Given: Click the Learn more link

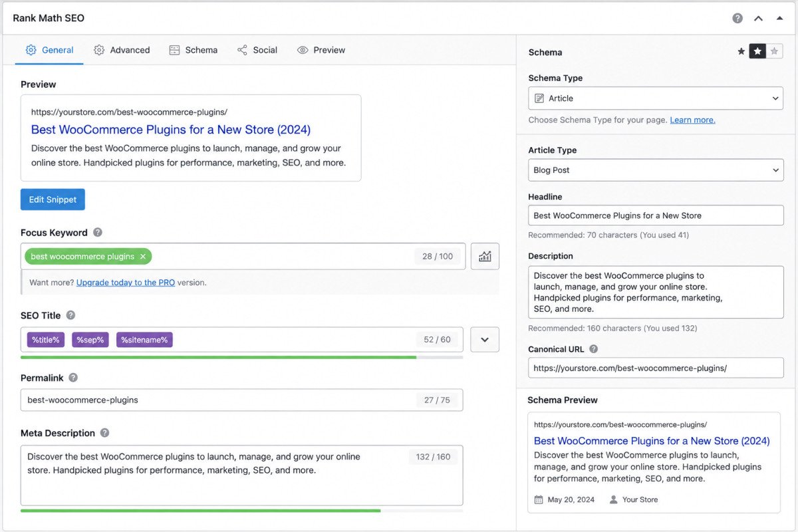Looking at the screenshot, I should point(693,120).
